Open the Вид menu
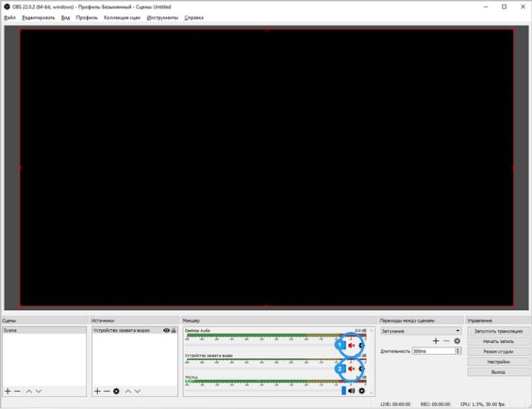The height and width of the screenshot is (409, 532). pyautogui.click(x=66, y=18)
